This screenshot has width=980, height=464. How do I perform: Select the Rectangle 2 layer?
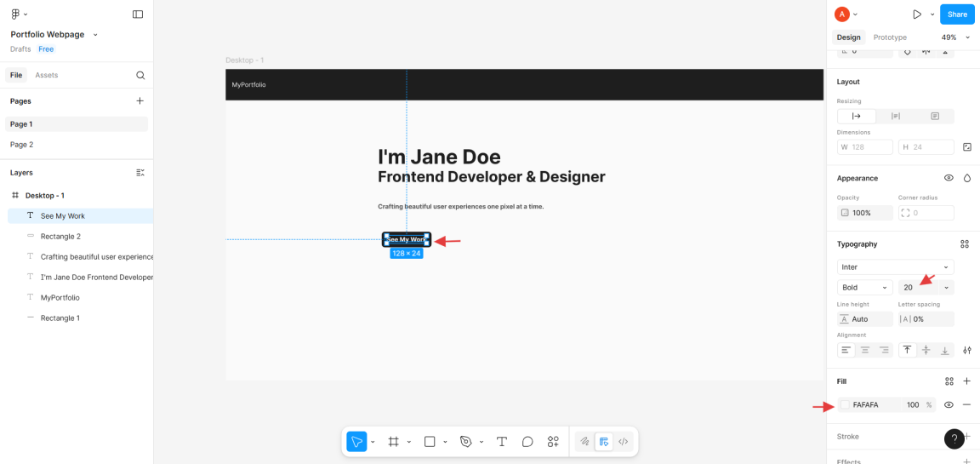[x=60, y=237]
